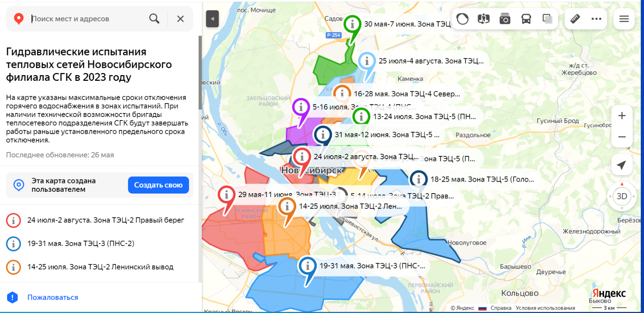Viewport: 644px width, 313px height.
Task: Click marker label '5-14 июля. Зона ТЭЦ-2 Прав...'
Action: [402, 196]
